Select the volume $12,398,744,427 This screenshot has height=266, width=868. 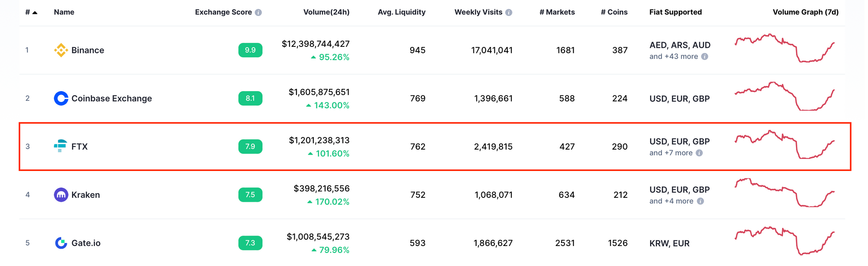pos(316,44)
